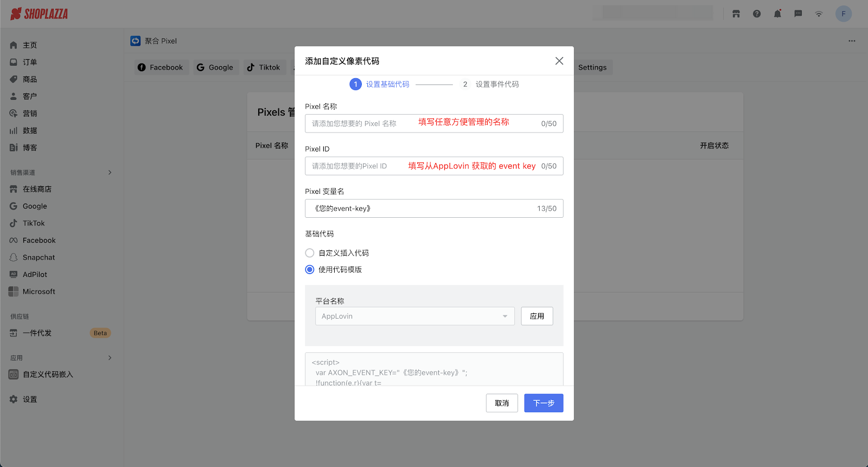The width and height of the screenshot is (868, 467).
Task: Close the 添加自定义像素代码 dialog
Action: tap(559, 61)
